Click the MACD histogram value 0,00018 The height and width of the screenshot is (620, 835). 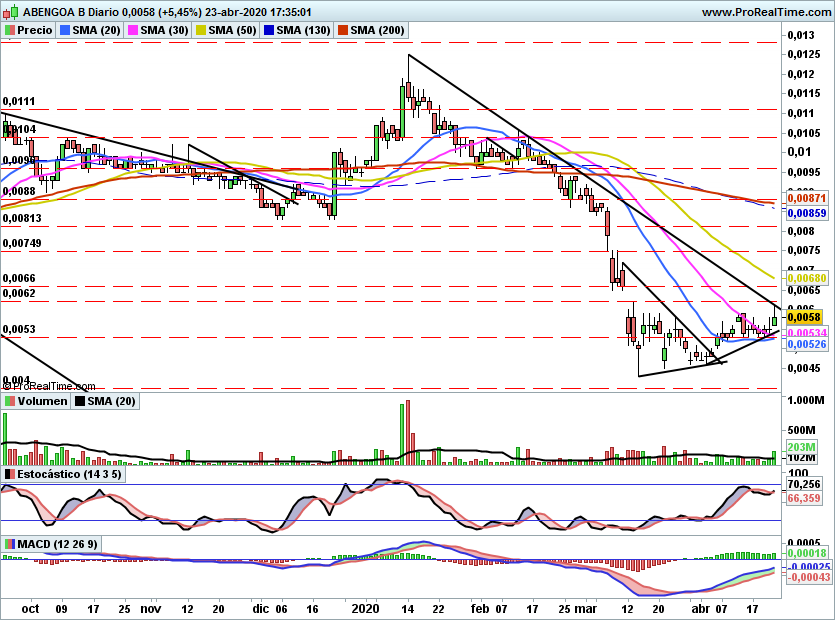click(x=807, y=553)
